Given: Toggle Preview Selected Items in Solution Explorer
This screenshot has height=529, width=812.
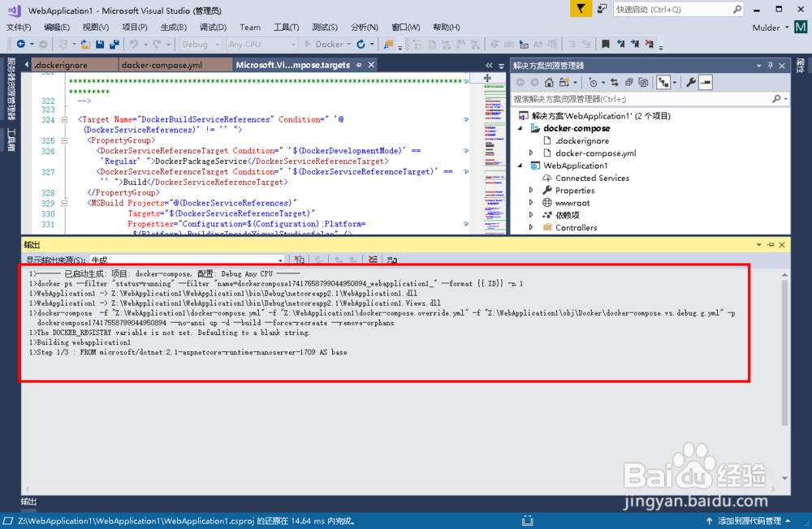Looking at the screenshot, I should point(706,82).
